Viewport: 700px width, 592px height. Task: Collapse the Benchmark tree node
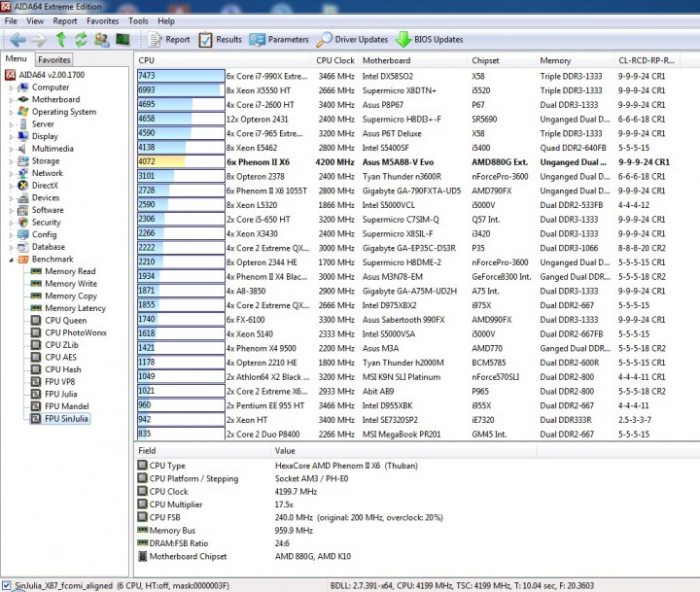pos(11,260)
